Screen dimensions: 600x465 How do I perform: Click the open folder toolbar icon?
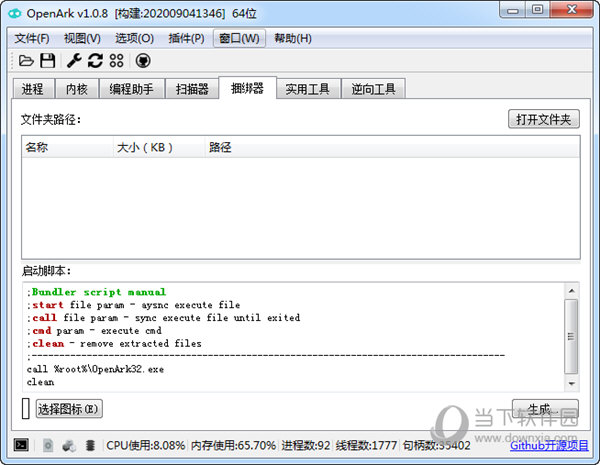click(x=26, y=60)
